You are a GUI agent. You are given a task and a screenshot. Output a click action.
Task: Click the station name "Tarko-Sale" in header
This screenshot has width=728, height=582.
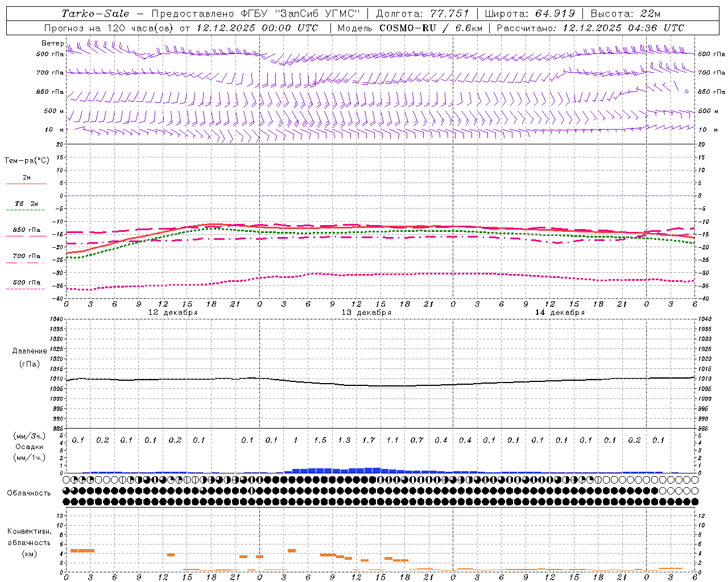[x=96, y=14]
